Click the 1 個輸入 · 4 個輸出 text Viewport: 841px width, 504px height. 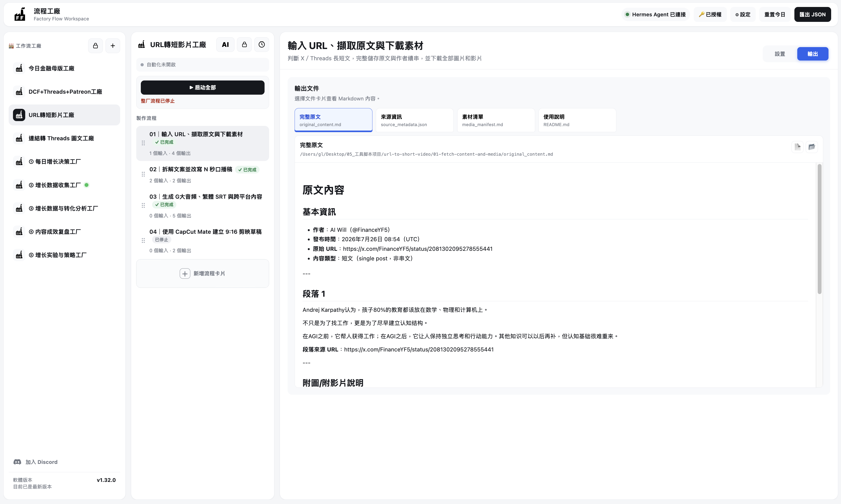point(170,154)
